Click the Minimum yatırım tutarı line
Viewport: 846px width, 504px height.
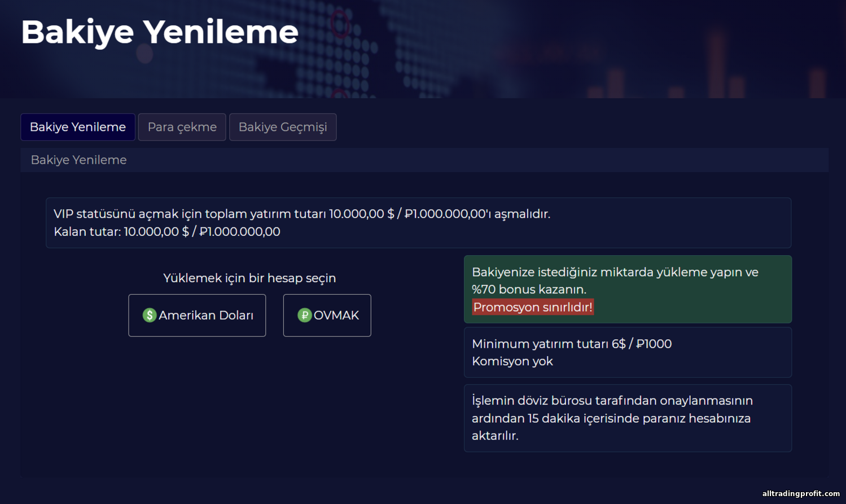[x=571, y=344]
